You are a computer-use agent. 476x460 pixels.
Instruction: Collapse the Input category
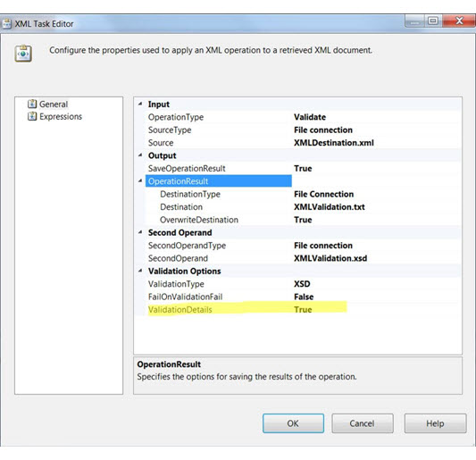(140, 104)
